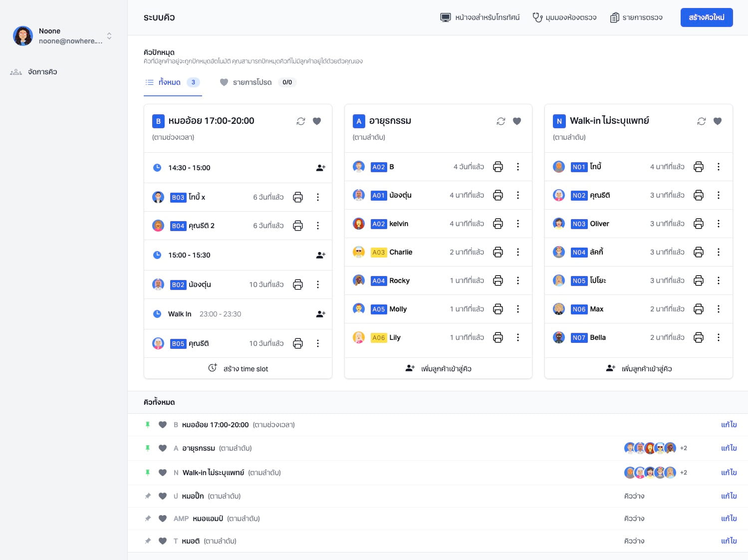Screen dimensions: 748x560
Task: Open more options menu for N07 Bella
Action: point(718,337)
